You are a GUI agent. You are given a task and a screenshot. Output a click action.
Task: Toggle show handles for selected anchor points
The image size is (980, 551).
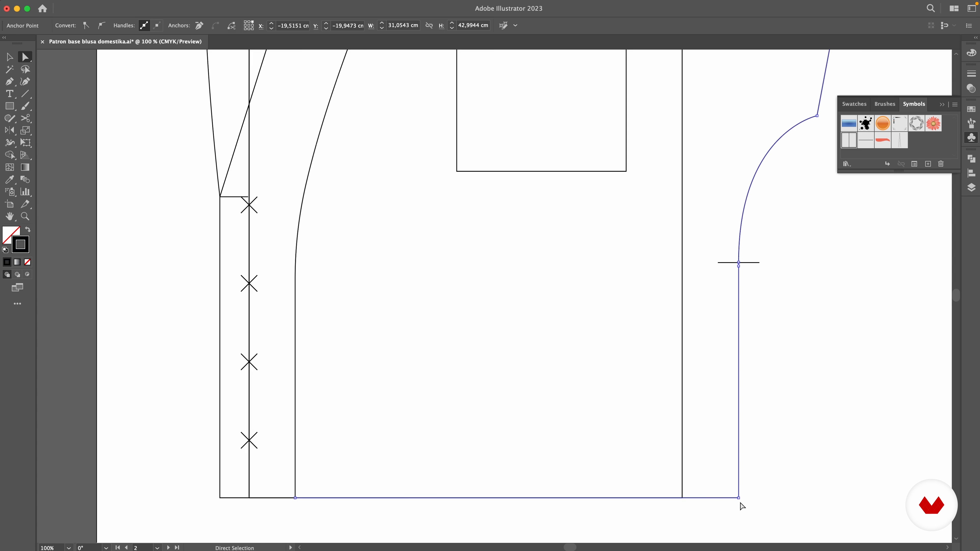coord(144,26)
